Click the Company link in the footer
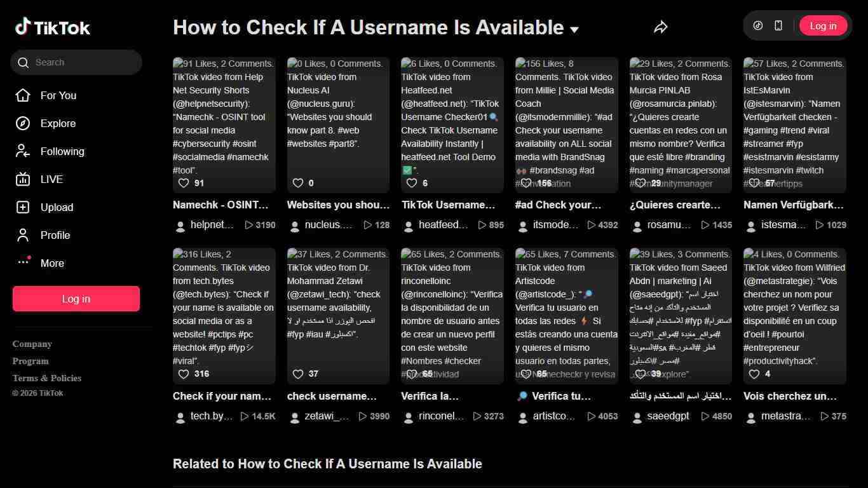This screenshot has width=868, height=488. 32,344
